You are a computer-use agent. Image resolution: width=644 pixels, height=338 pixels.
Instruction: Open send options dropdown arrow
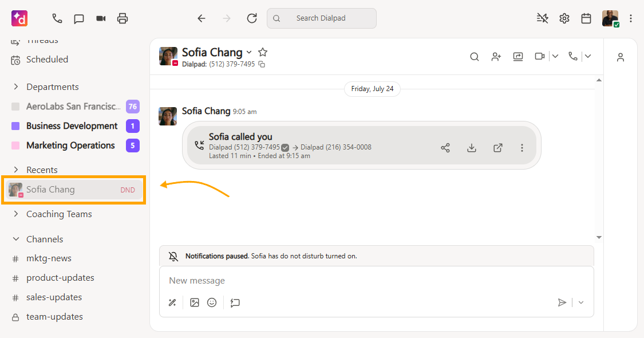click(x=581, y=302)
